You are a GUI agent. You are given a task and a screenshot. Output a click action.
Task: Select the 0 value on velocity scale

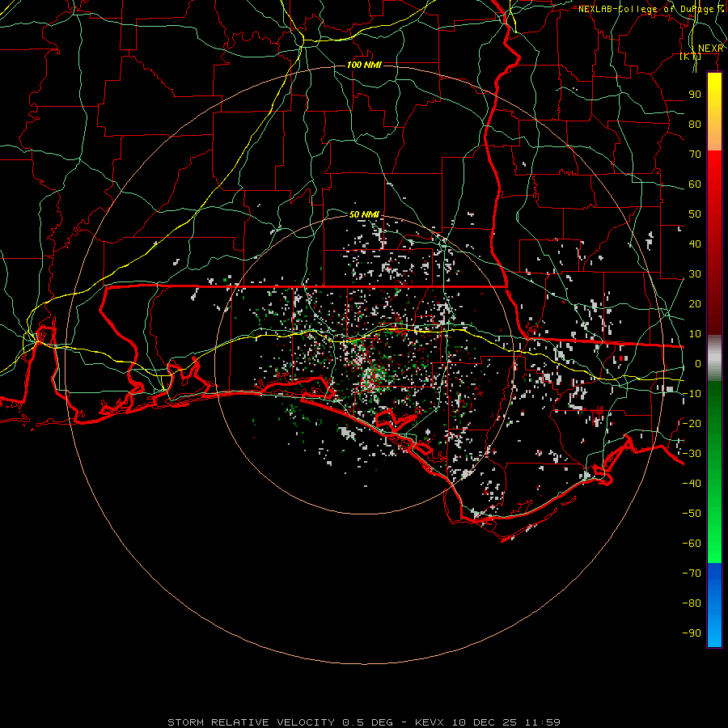[x=698, y=364]
